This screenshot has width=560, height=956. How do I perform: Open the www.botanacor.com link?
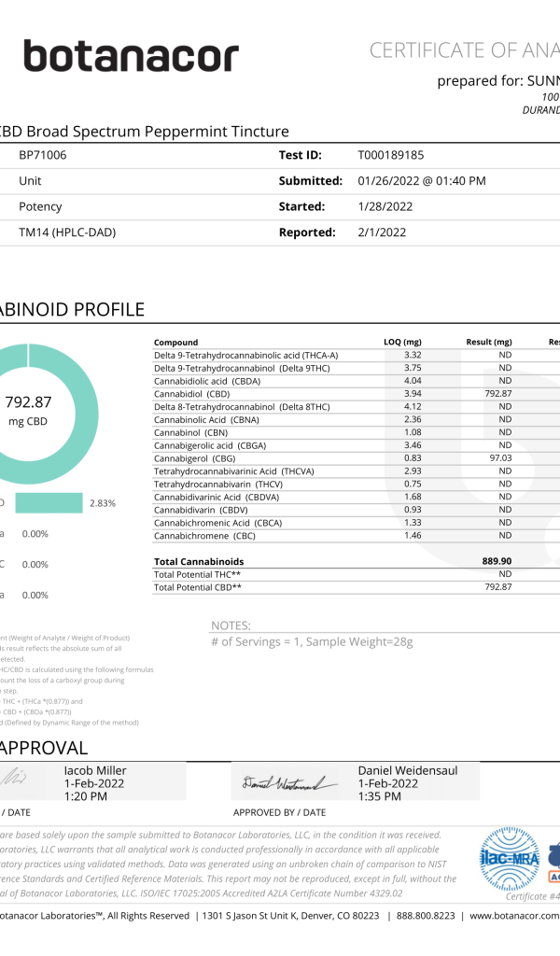pyautogui.click(x=514, y=916)
